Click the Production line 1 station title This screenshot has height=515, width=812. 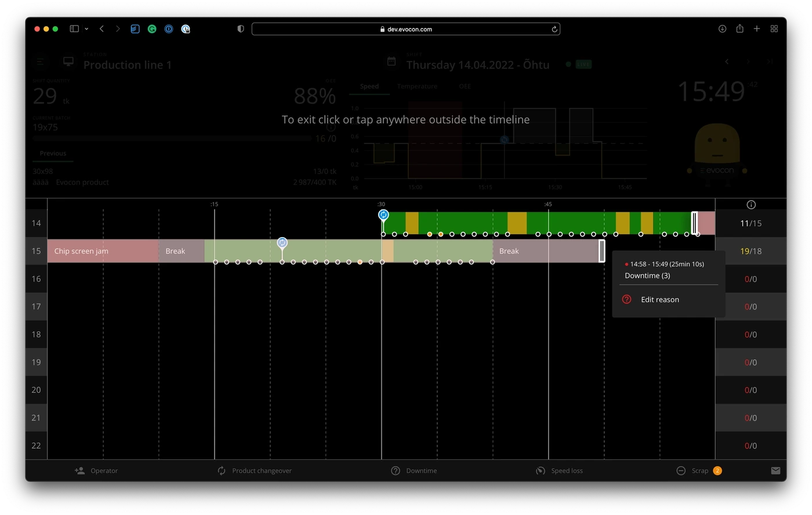tap(128, 65)
